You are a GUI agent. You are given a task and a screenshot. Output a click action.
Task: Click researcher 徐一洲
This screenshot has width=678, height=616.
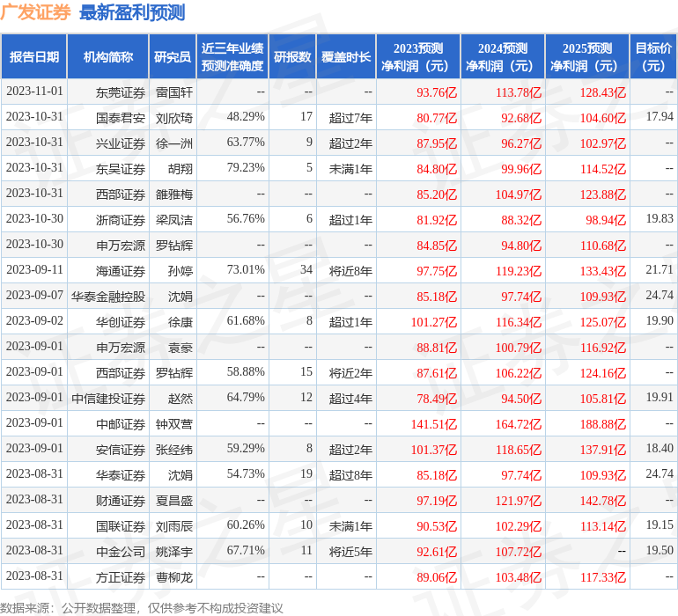point(173,143)
